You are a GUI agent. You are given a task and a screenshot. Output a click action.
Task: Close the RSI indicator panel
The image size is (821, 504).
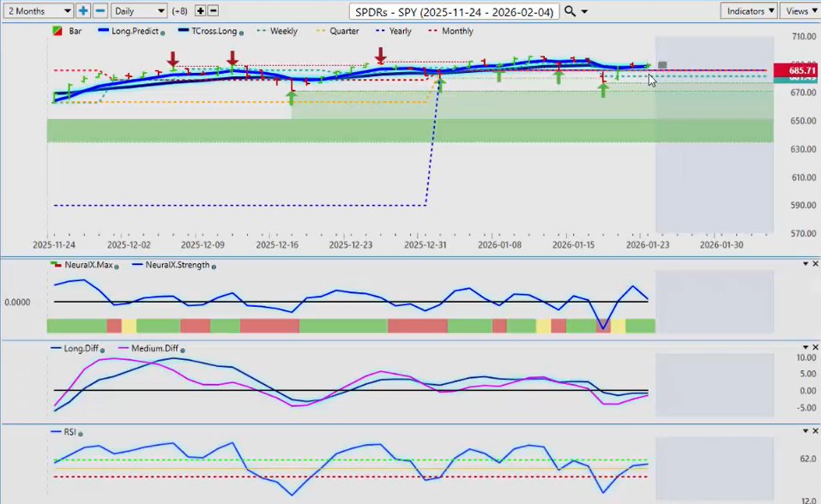click(x=815, y=431)
